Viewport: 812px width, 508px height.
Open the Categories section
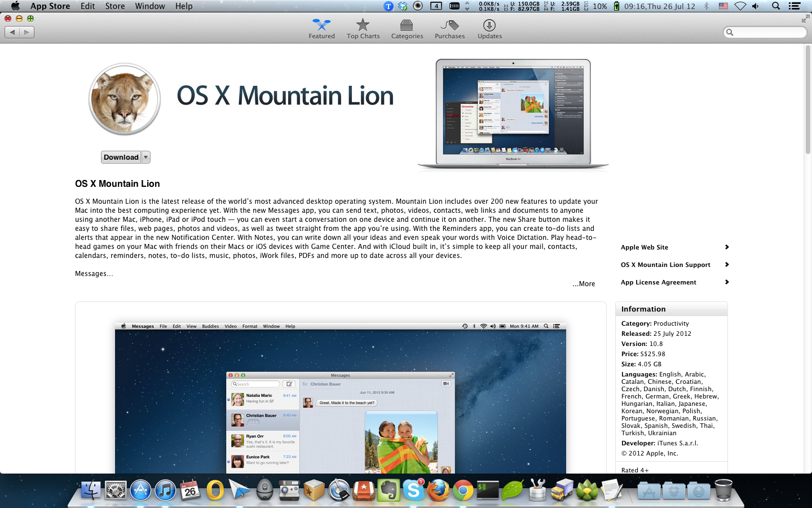407,29
